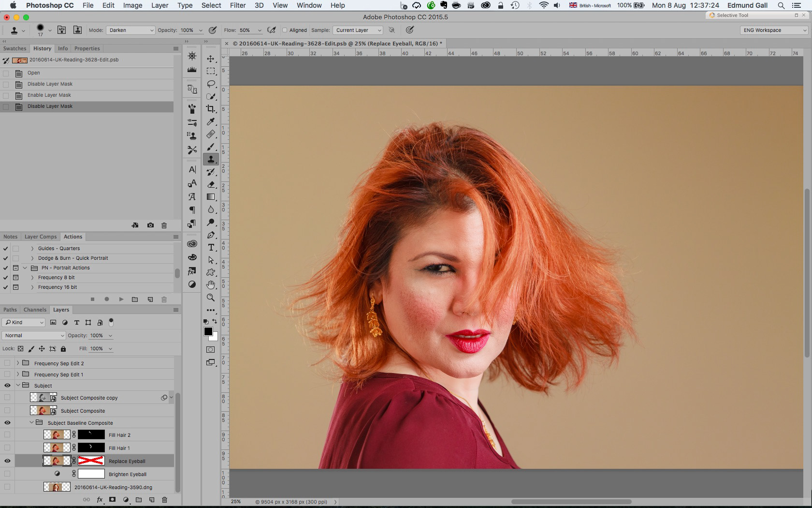Open layer blend mode Normal dropdown
The height and width of the screenshot is (508, 812).
[34, 335]
